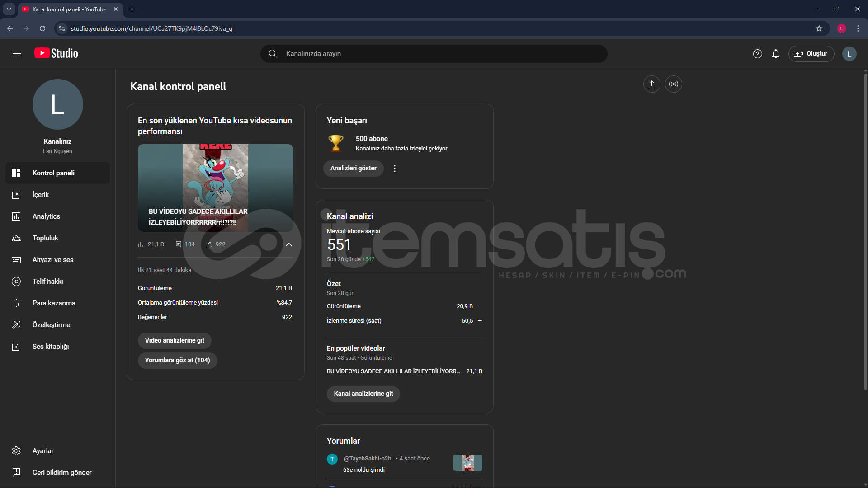Open the notifications bell
868x488 pixels.
tap(776, 54)
